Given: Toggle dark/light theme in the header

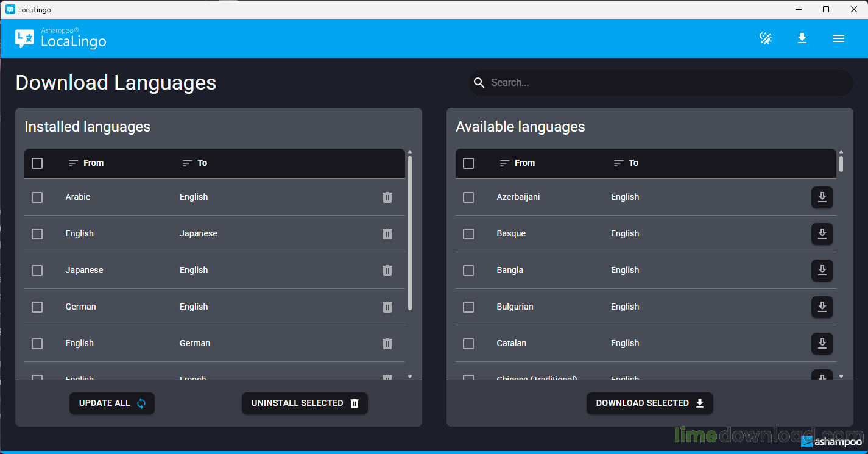Looking at the screenshot, I should click(765, 38).
